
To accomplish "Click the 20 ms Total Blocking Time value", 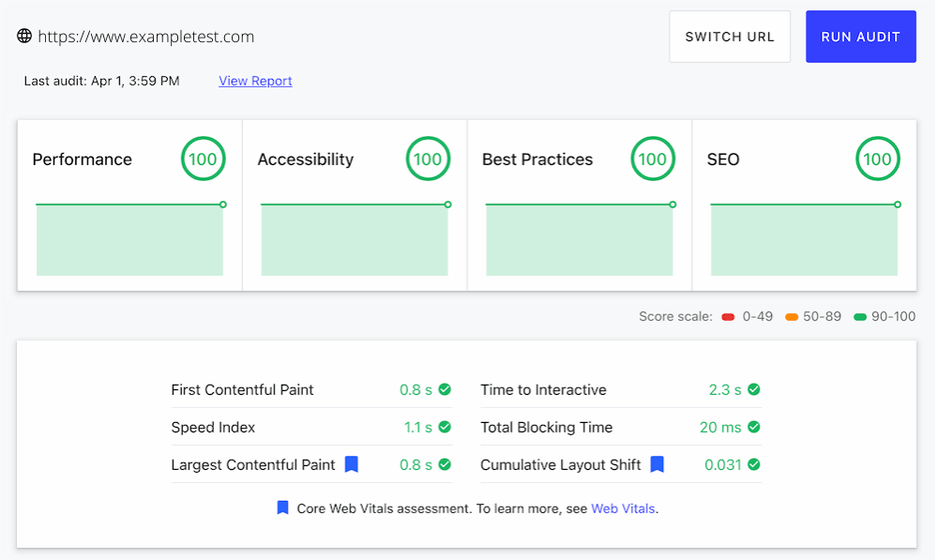I will (x=720, y=427).
